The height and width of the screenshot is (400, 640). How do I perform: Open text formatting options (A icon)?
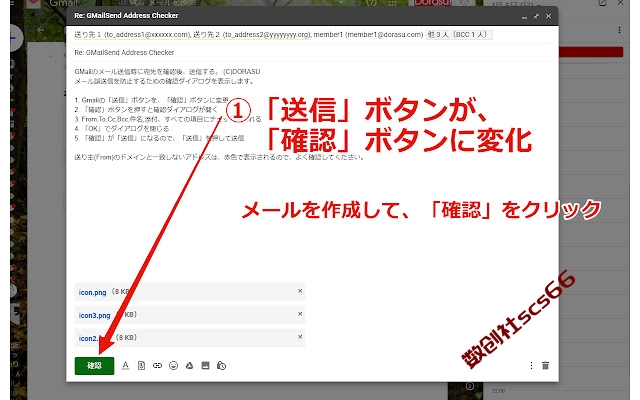(x=125, y=366)
